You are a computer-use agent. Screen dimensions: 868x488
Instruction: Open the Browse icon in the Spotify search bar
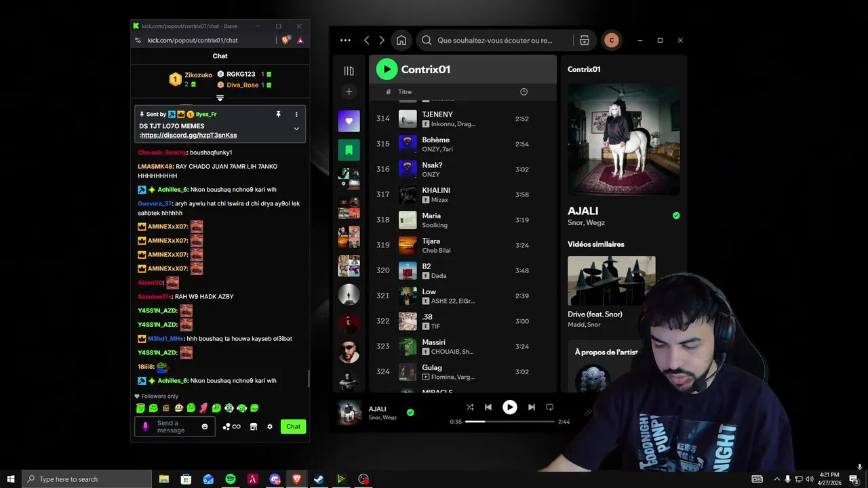click(x=585, y=40)
